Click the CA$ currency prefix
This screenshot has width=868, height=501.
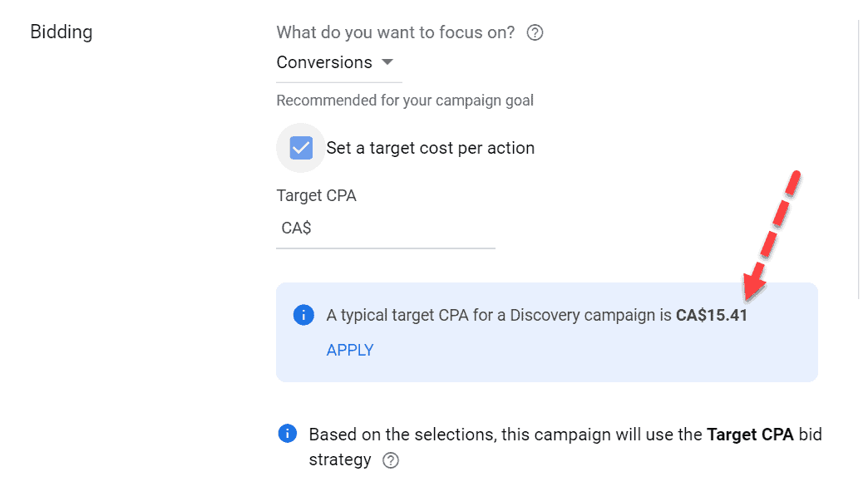coord(296,228)
